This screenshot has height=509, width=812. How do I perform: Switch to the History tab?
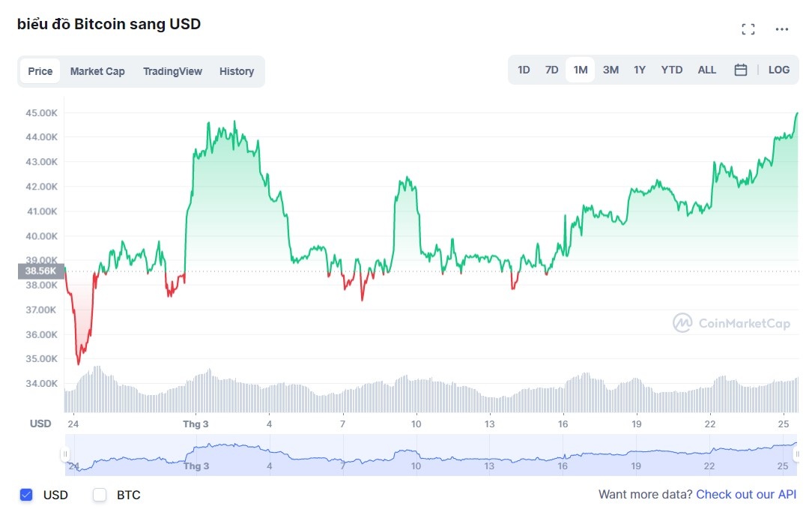[237, 70]
